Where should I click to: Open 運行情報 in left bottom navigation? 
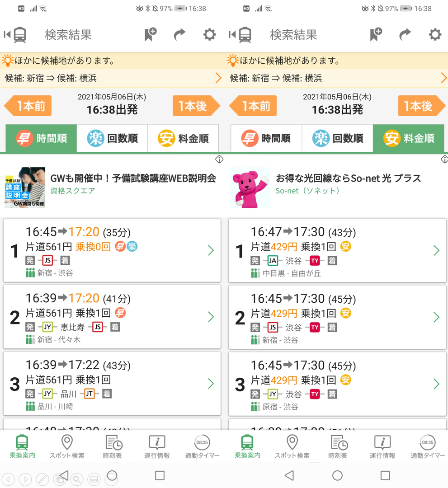point(157,446)
